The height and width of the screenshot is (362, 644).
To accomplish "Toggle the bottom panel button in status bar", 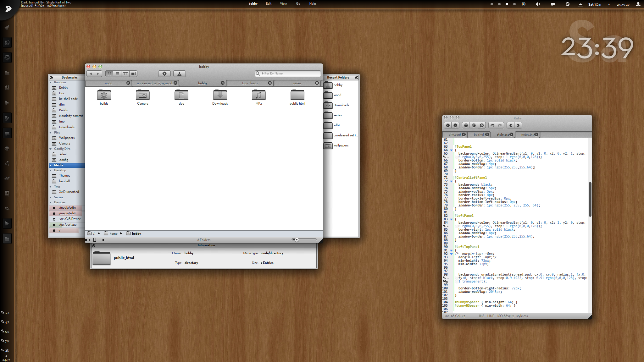I will click(x=95, y=240).
